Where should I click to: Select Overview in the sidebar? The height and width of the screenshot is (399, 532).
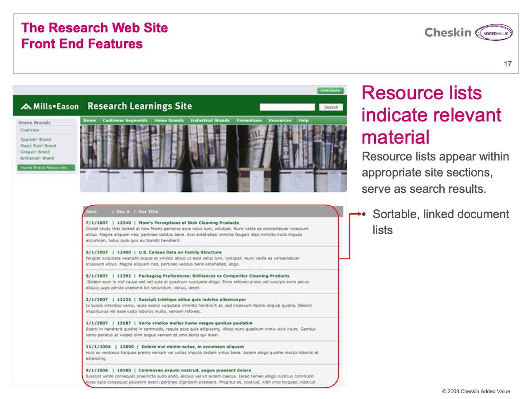(30, 130)
